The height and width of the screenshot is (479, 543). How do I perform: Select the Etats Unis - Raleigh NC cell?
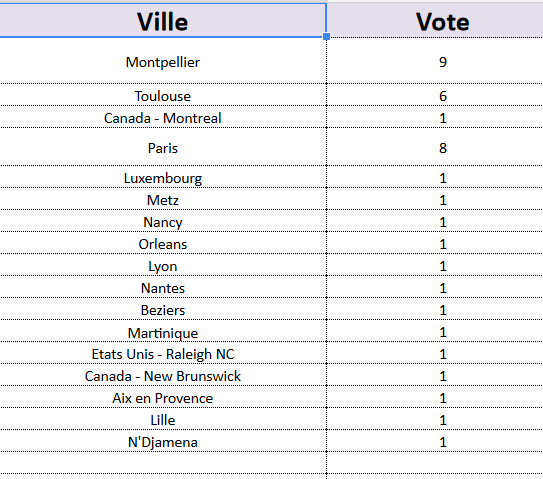163,353
